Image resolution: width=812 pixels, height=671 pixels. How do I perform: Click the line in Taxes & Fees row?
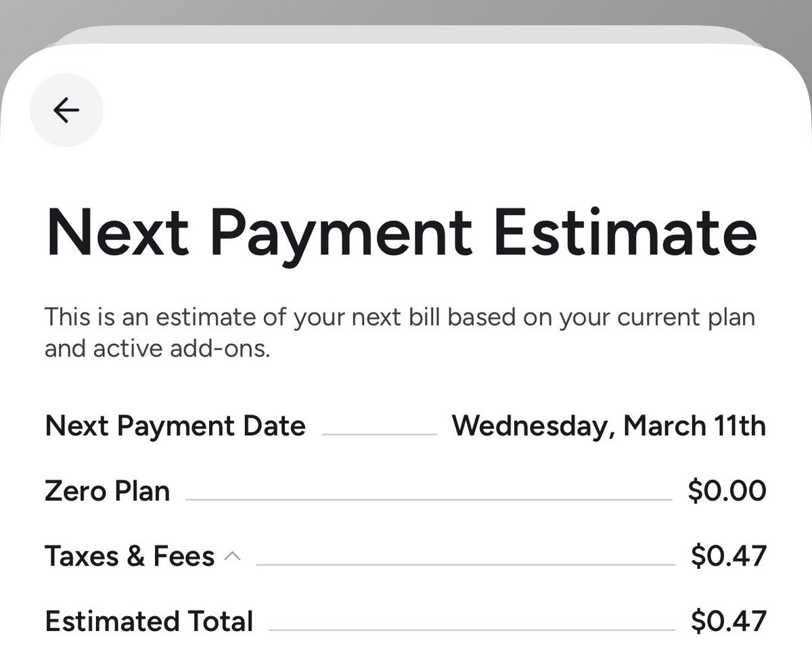pos(465,565)
